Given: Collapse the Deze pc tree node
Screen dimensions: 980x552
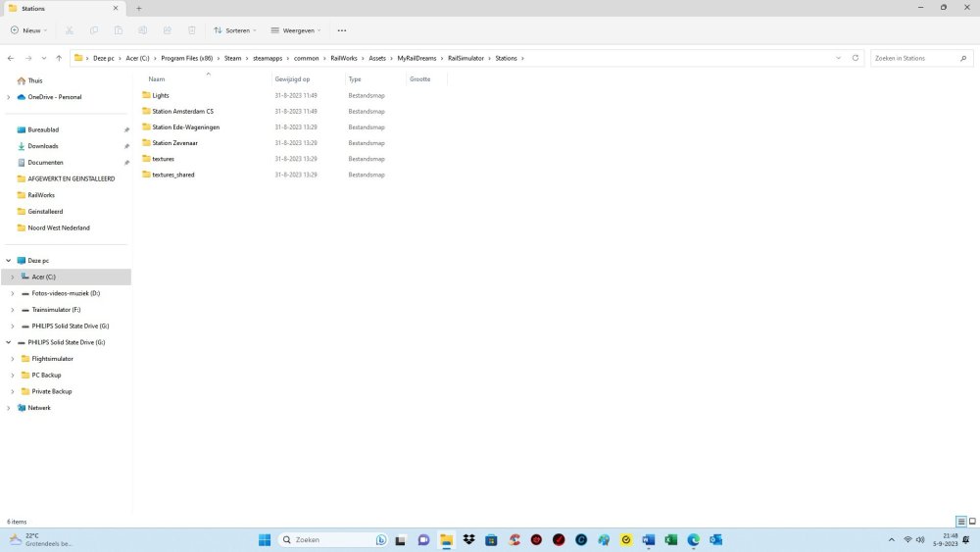Looking at the screenshot, I should point(9,261).
